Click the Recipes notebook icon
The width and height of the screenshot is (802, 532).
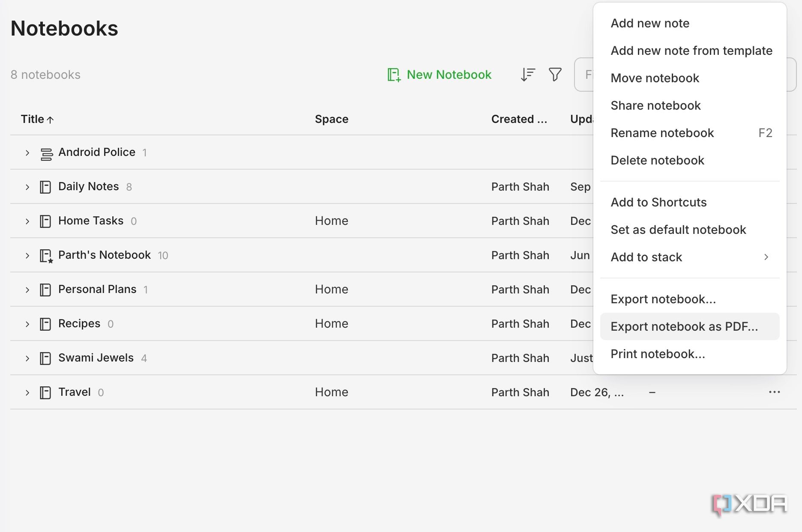(x=45, y=324)
